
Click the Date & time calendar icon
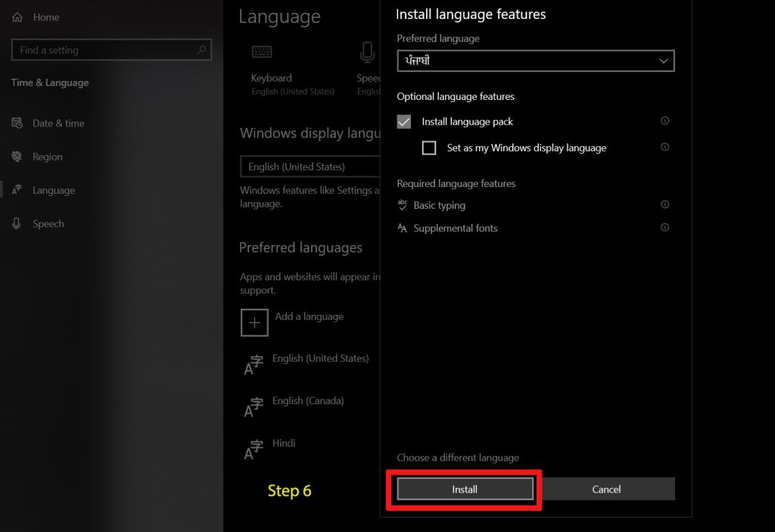17,123
